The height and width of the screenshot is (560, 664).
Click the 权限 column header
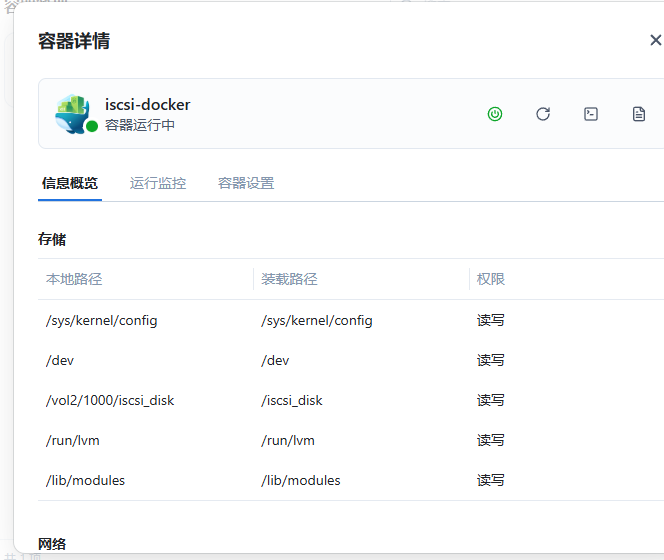[491, 279]
